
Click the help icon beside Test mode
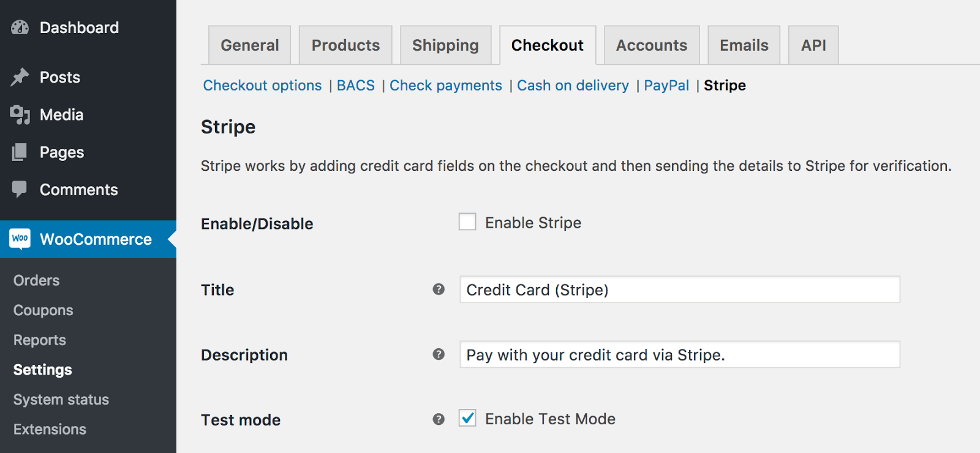pyautogui.click(x=439, y=419)
